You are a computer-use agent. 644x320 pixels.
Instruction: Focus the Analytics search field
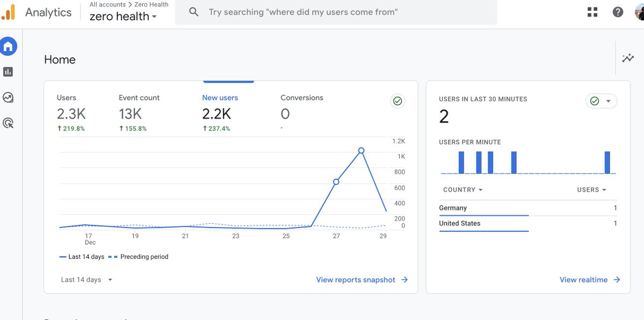tap(336, 12)
